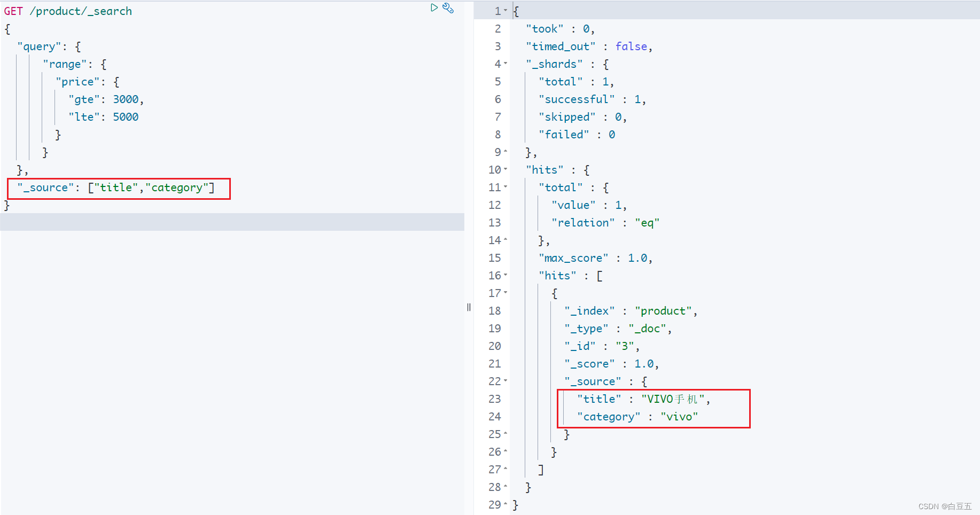Click the "relation" : "eq" line
The image size is (980, 515).
(x=605, y=223)
